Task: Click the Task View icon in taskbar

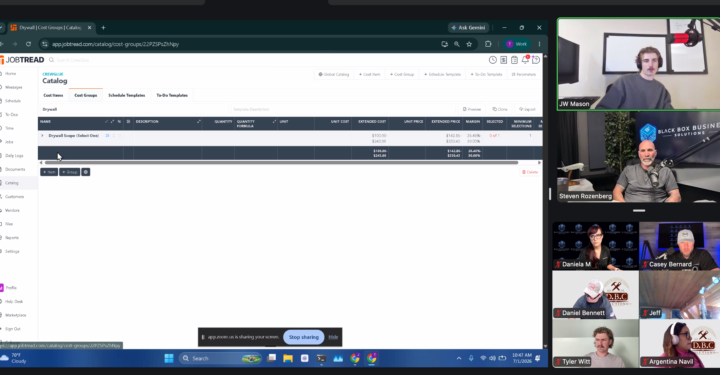Action: click(x=271, y=358)
